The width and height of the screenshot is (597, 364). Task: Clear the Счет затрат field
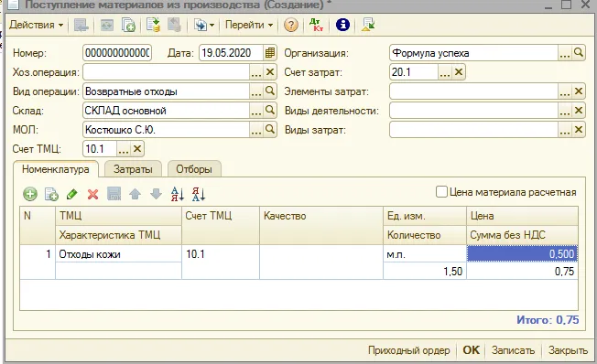(459, 72)
